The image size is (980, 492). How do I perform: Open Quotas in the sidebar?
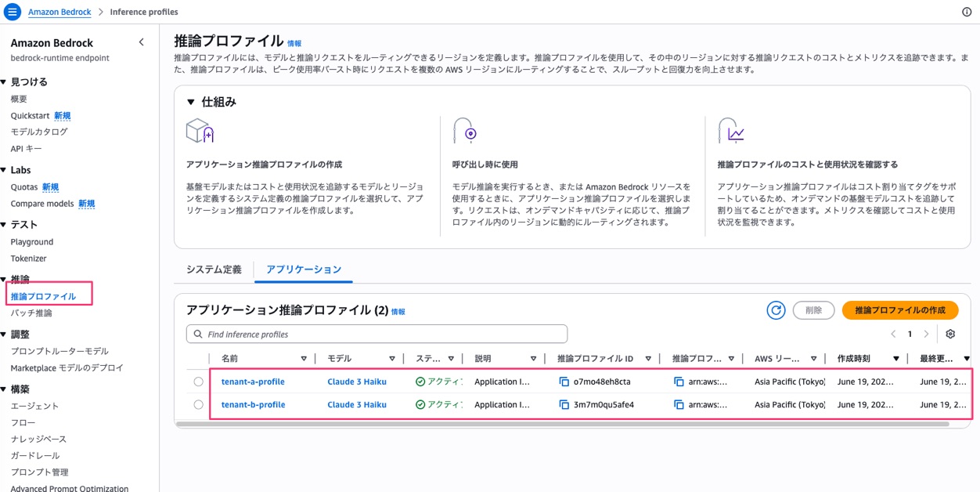coord(24,187)
